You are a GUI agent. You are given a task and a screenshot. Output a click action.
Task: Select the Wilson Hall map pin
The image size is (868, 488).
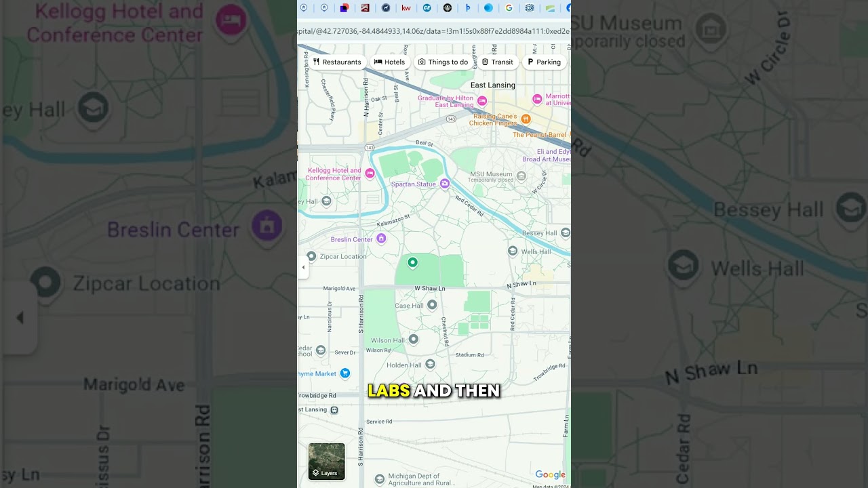pos(413,339)
